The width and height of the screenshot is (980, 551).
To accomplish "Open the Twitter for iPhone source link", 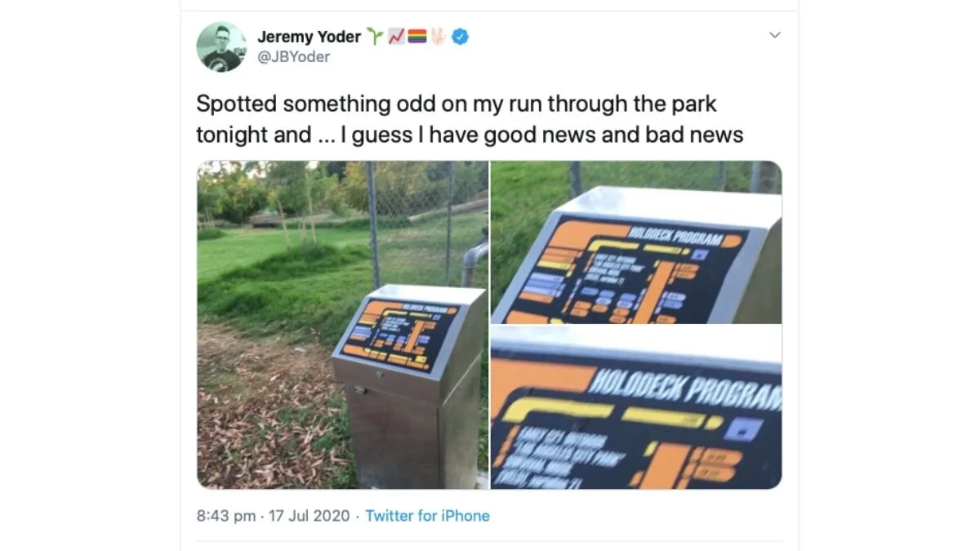I will pos(427,516).
